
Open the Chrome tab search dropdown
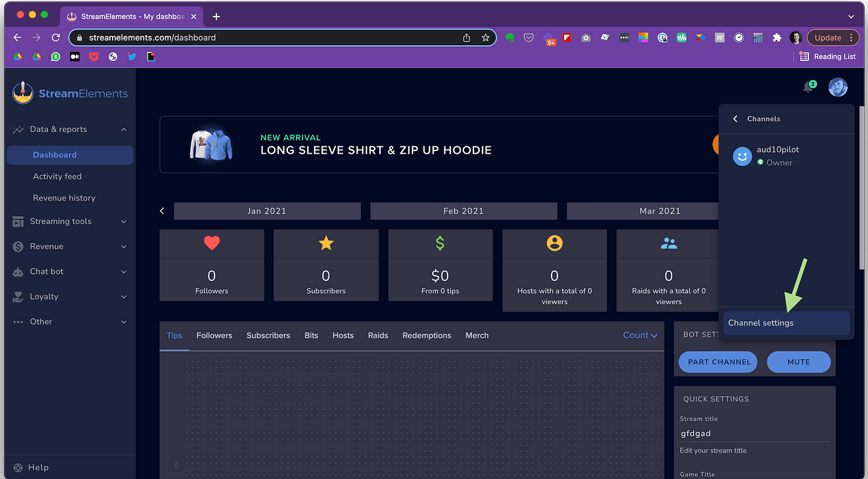coord(851,17)
